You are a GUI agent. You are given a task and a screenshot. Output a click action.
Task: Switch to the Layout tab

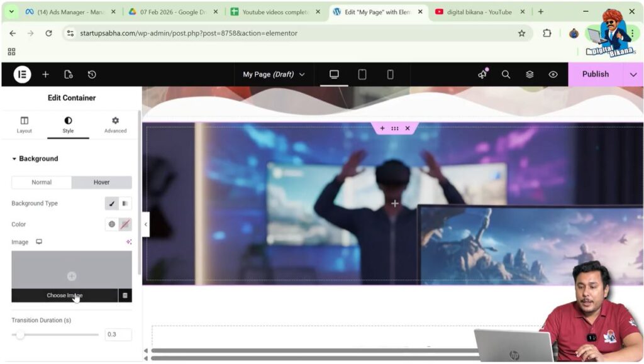point(25,124)
